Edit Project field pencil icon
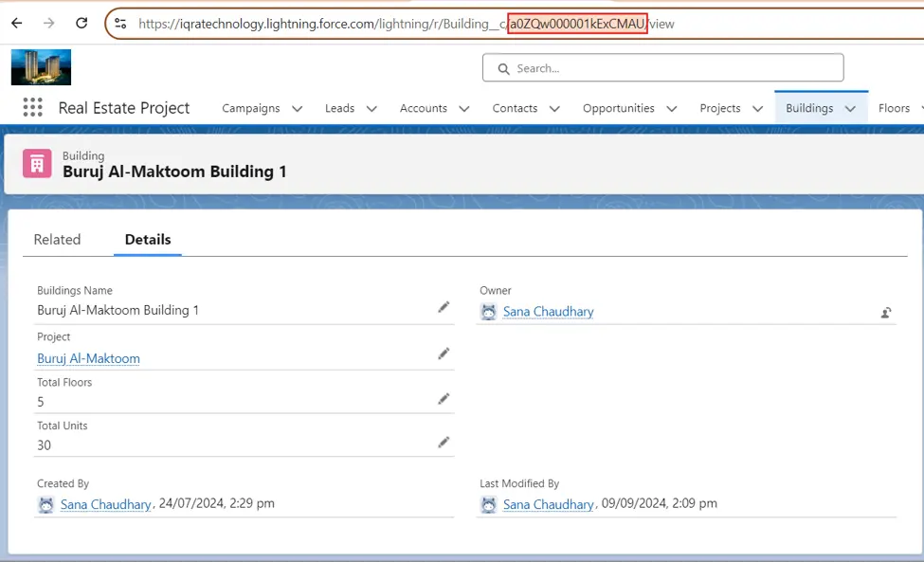Viewport: 924px width, 562px height. (x=444, y=354)
